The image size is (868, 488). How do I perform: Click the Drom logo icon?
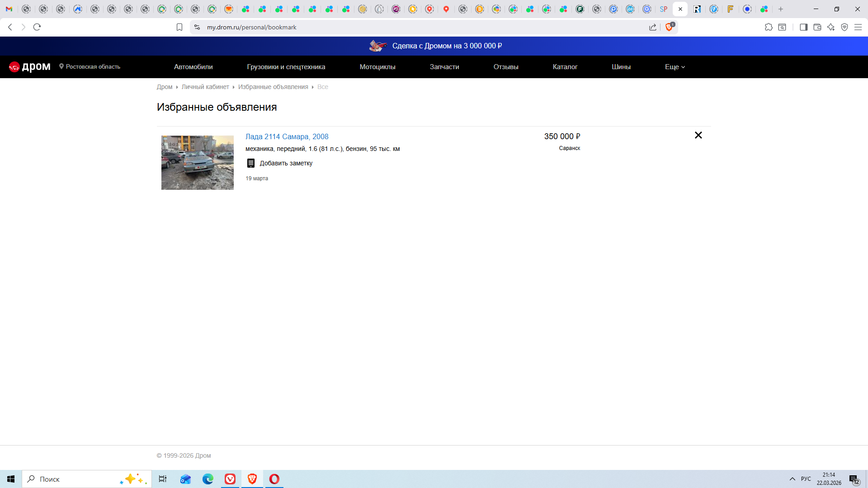[x=14, y=67]
